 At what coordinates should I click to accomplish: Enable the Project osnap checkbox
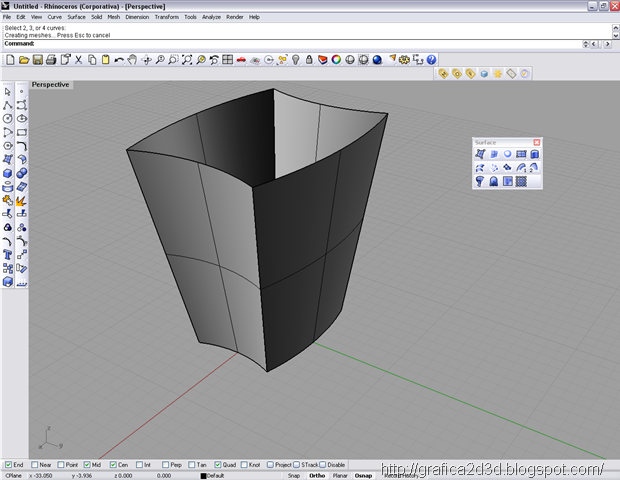tap(270, 465)
